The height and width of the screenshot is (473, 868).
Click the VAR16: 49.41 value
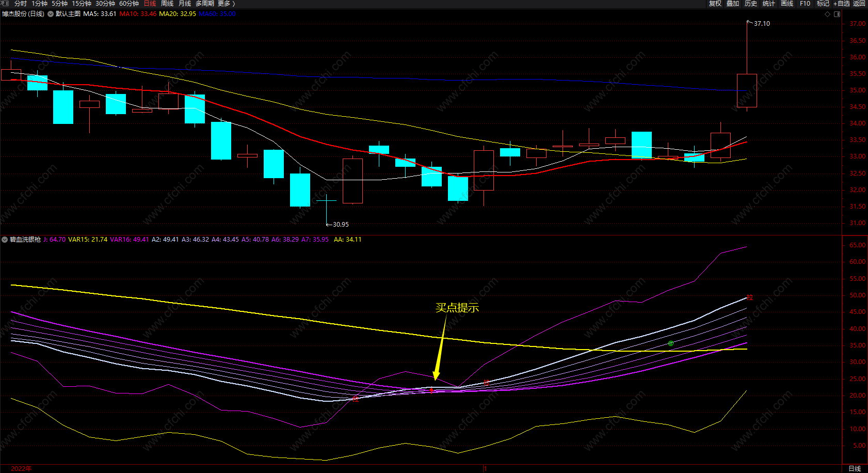coord(130,240)
